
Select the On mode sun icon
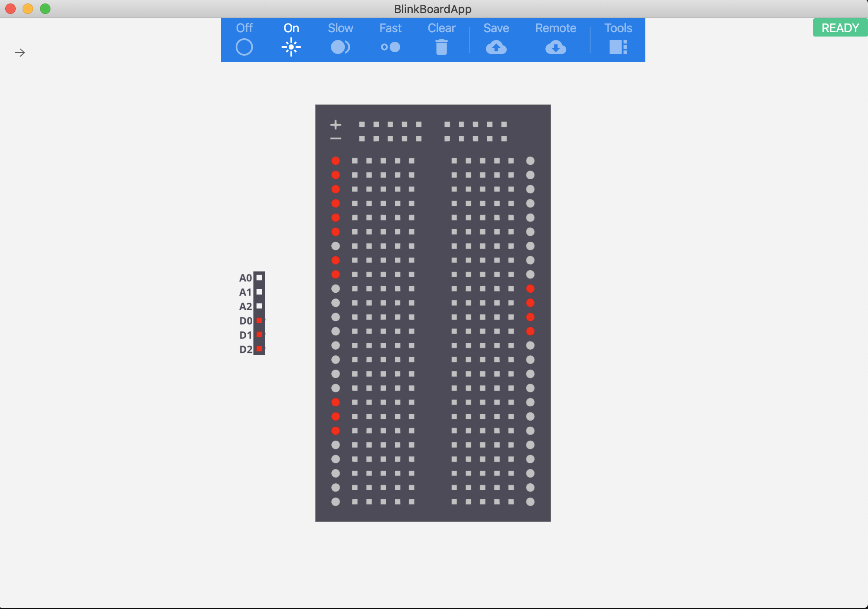291,47
